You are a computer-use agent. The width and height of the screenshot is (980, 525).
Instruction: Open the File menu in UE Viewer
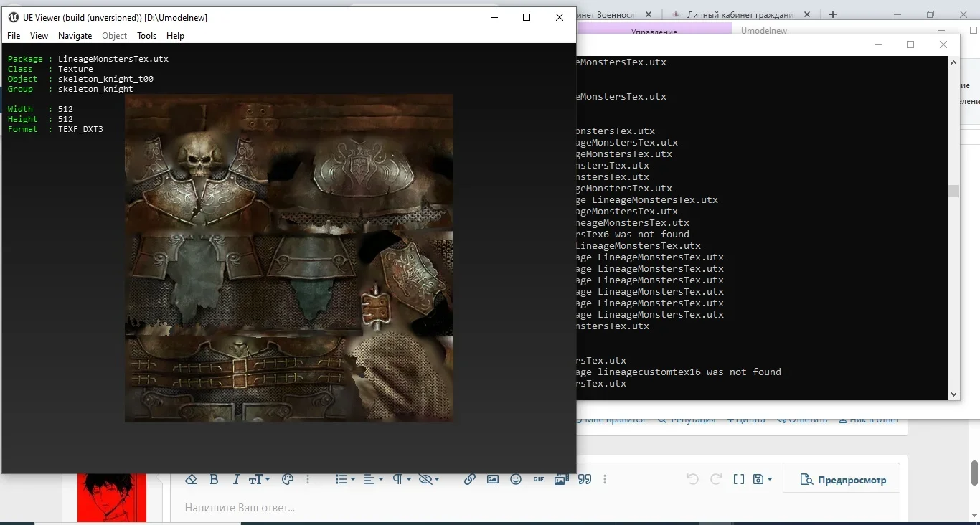pyautogui.click(x=14, y=36)
